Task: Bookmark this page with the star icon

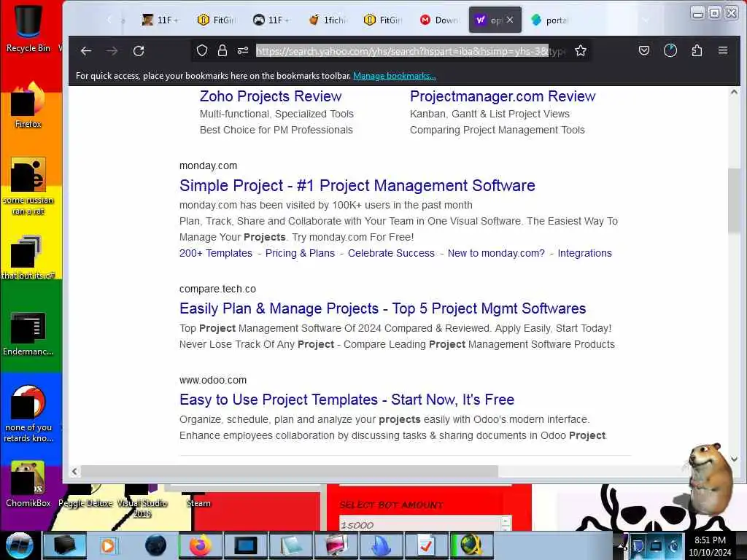Action: click(580, 50)
